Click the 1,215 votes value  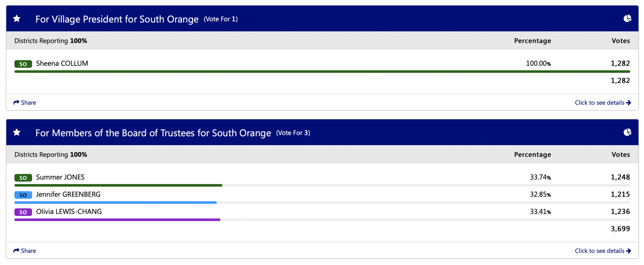[x=620, y=195]
